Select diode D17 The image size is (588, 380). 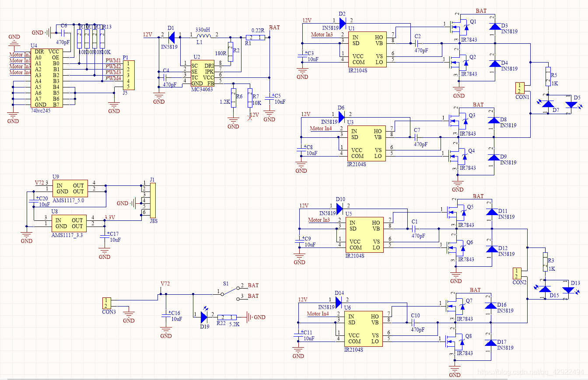tap(490, 343)
